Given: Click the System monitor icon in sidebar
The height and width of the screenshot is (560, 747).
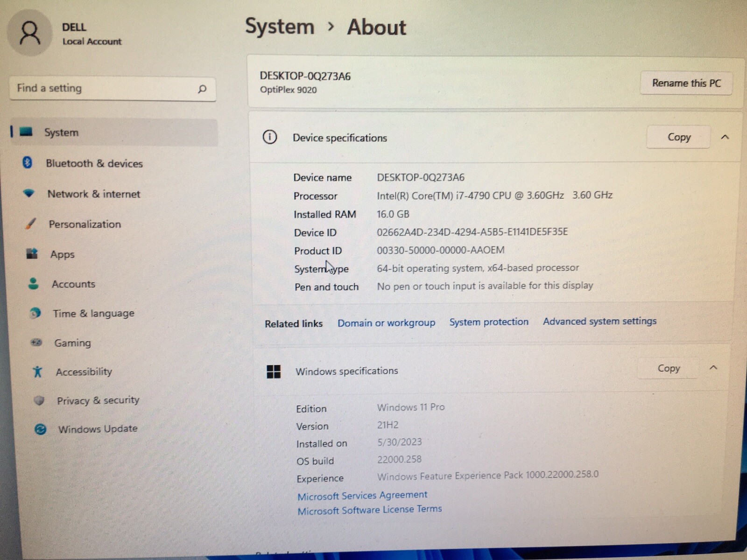Looking at the screenshot, I should 26,132.
